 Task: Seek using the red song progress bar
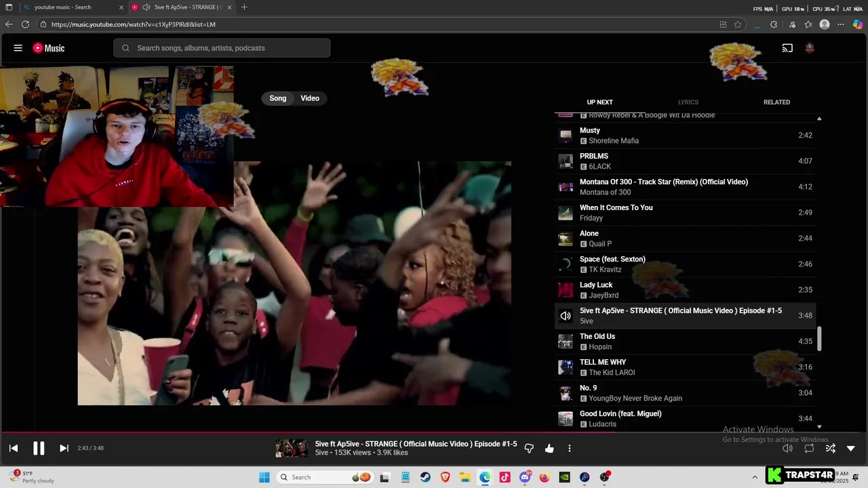coord(434,432)
